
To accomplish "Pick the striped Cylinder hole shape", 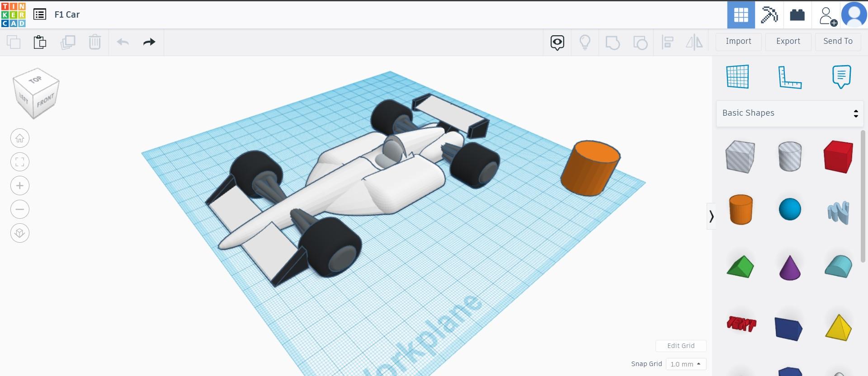I will pos(790,156).
